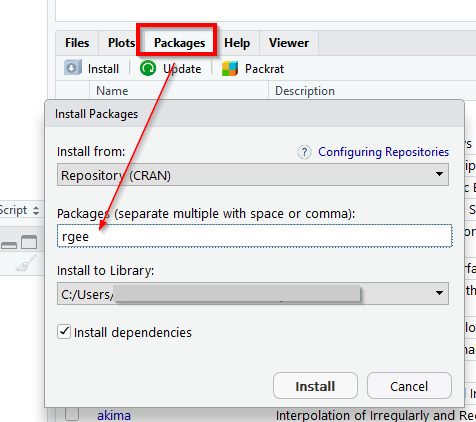The height and width of the screenshot is (422, 476).
Task: Click the Install Packages dialog title
Action: tap(96, 114)
